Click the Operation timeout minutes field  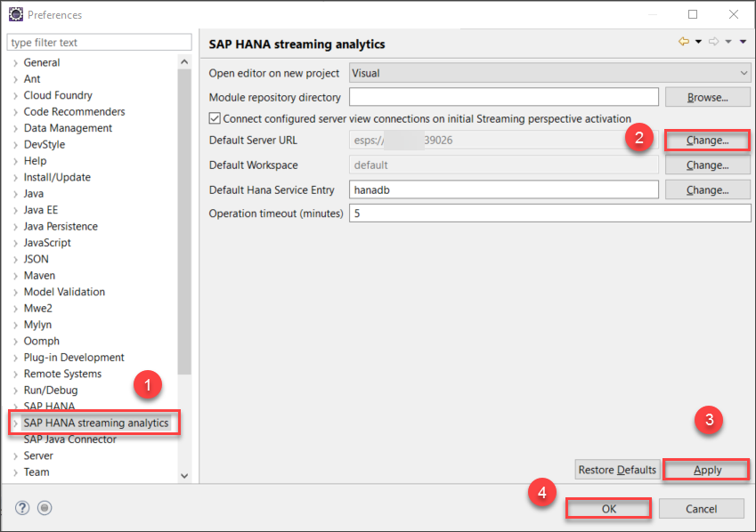(550, 213)
